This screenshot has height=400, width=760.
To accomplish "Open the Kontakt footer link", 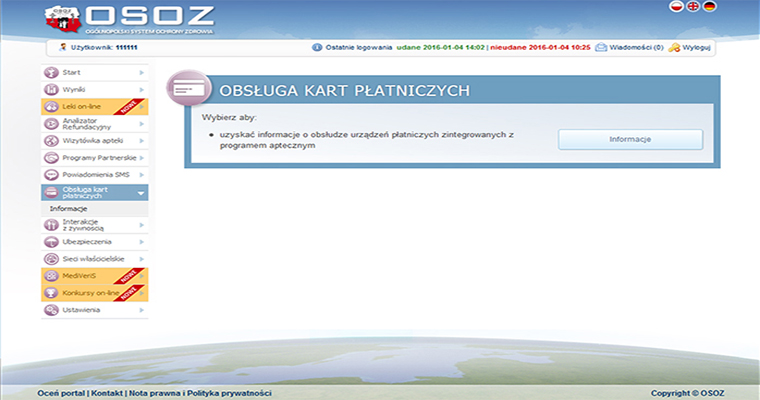I will (x=107, y=393).
